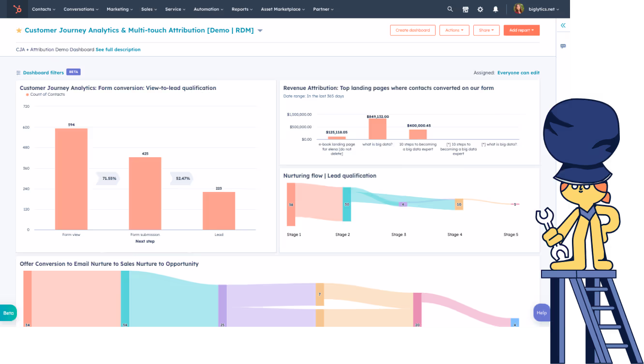Click the Create dashboard button
This screenshot has width=644, height=364.
point(412,30)
